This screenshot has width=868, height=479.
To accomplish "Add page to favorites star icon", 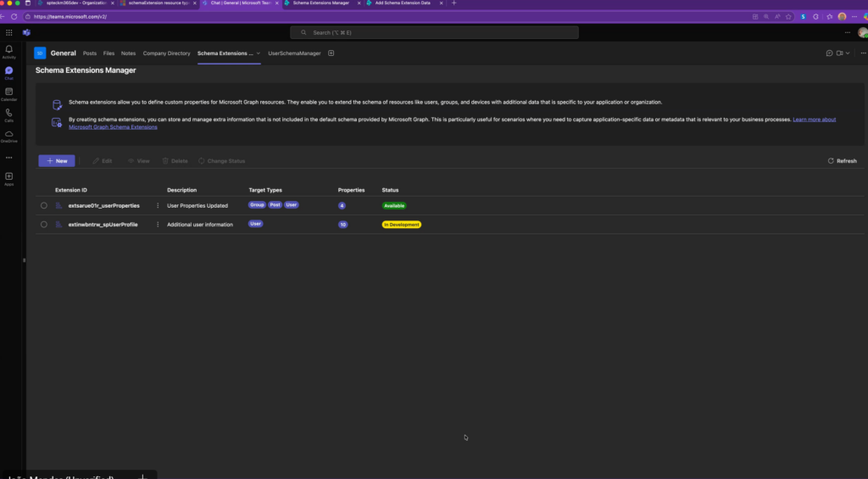I will click(x=788, y=17).
